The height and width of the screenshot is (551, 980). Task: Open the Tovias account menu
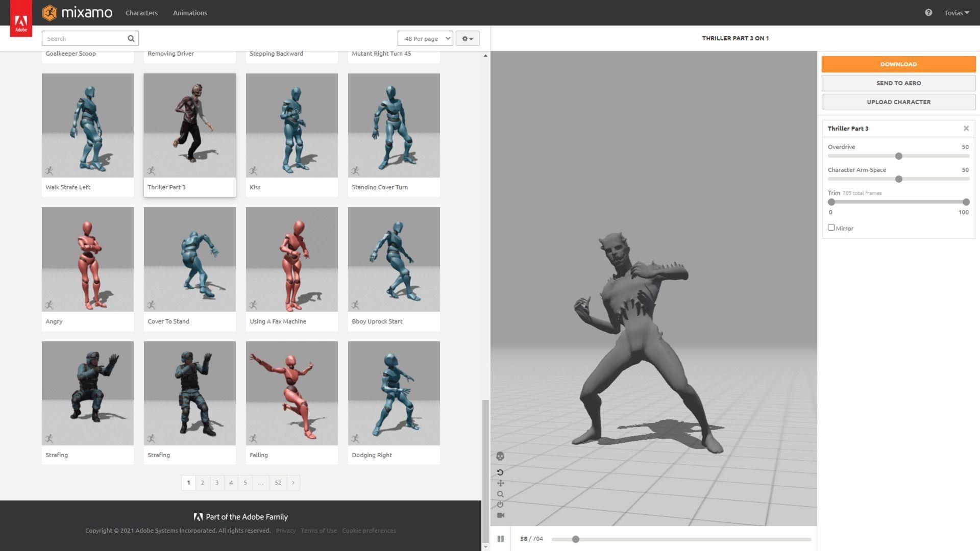[956, 13]
